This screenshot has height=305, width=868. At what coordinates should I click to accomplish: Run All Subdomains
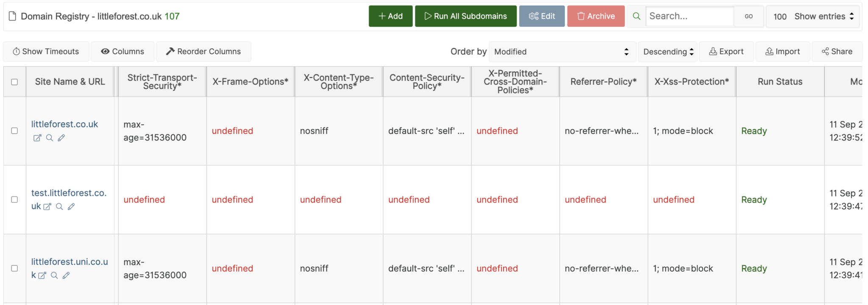pyautogui.click(x=465, y=16)
